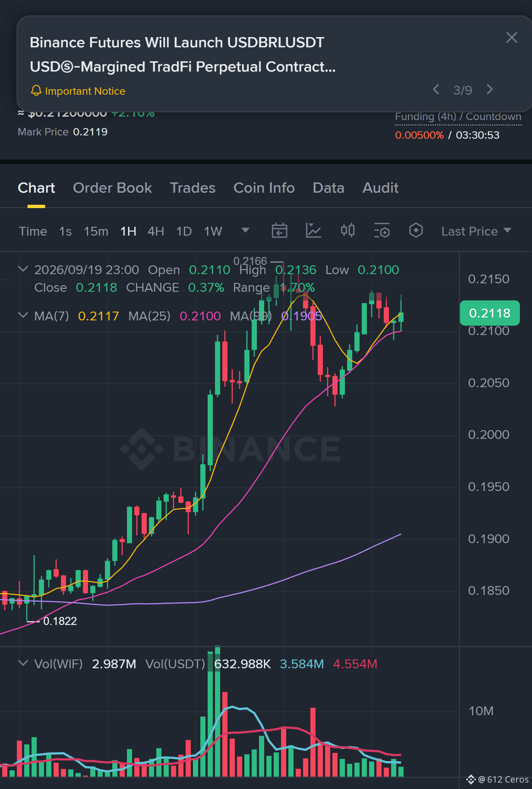
Task: Go to next announcement arrow
Action: coord(489,90)
